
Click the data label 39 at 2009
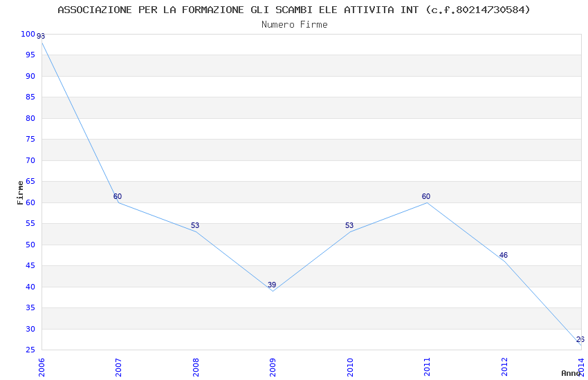[x=272, y=285]
